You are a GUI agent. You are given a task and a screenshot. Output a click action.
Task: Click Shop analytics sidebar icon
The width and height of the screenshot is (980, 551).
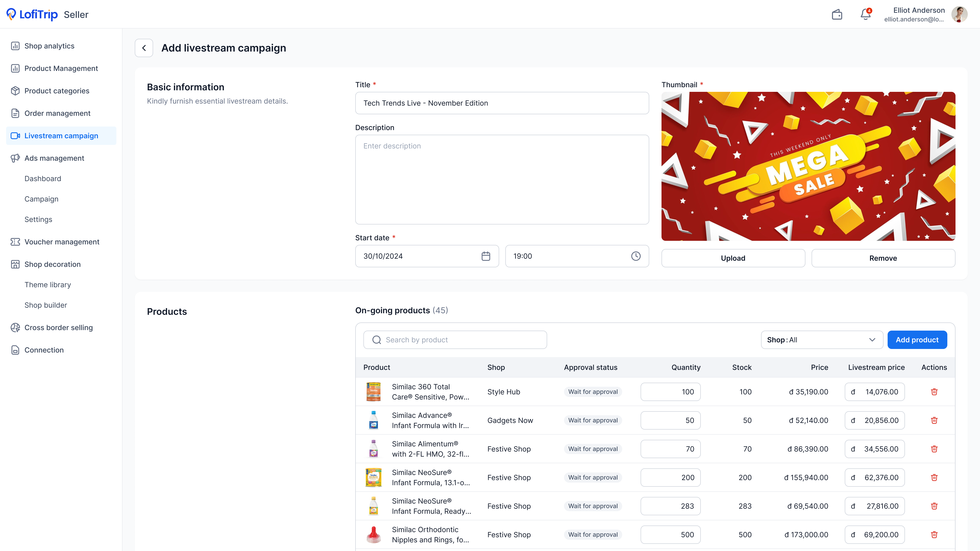(x=15, y=46)
